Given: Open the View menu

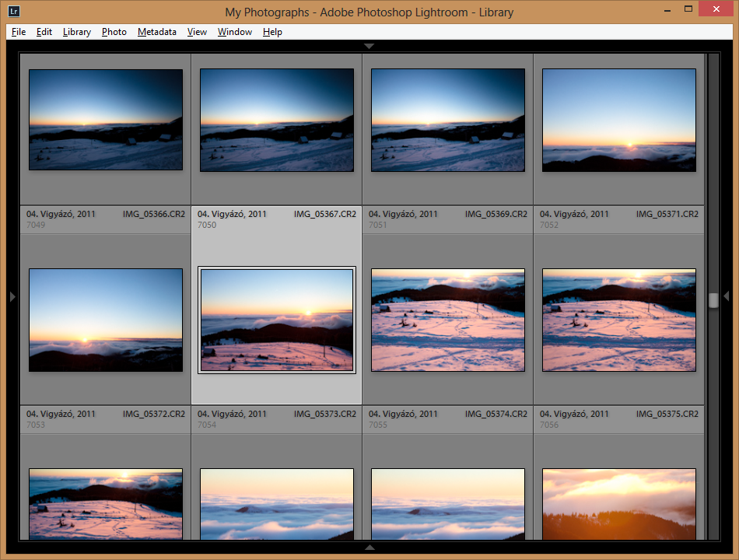Looking at the screenshot, I should pyautogui.click(x=197, y=32).
